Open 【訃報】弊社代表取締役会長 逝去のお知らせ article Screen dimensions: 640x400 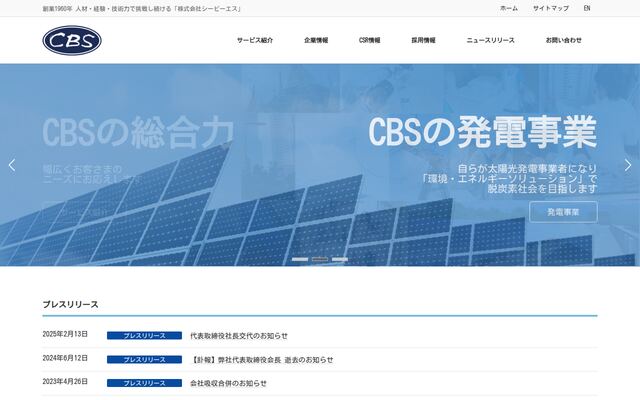[262, 360]
